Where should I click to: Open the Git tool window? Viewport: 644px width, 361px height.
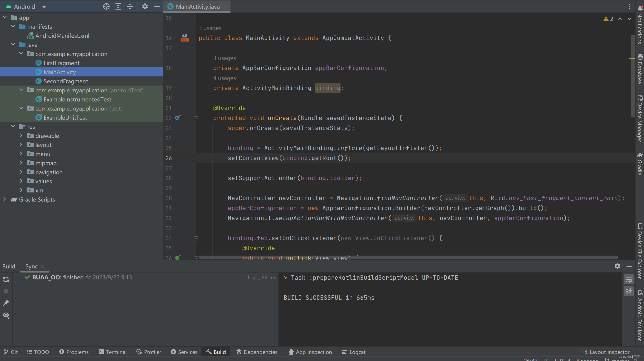pos(11,352)
